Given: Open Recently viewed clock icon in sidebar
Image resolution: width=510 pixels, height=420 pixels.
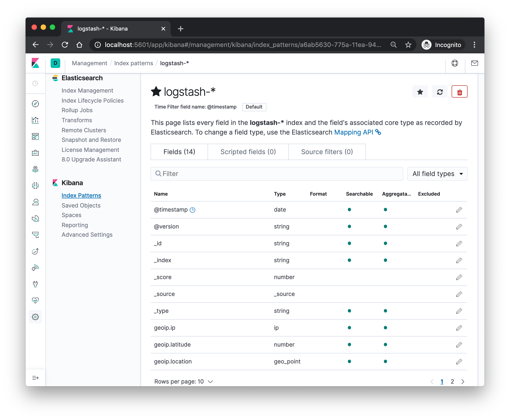Looking at the screenshot, I should pyautogui.click(x=35, y=83).
